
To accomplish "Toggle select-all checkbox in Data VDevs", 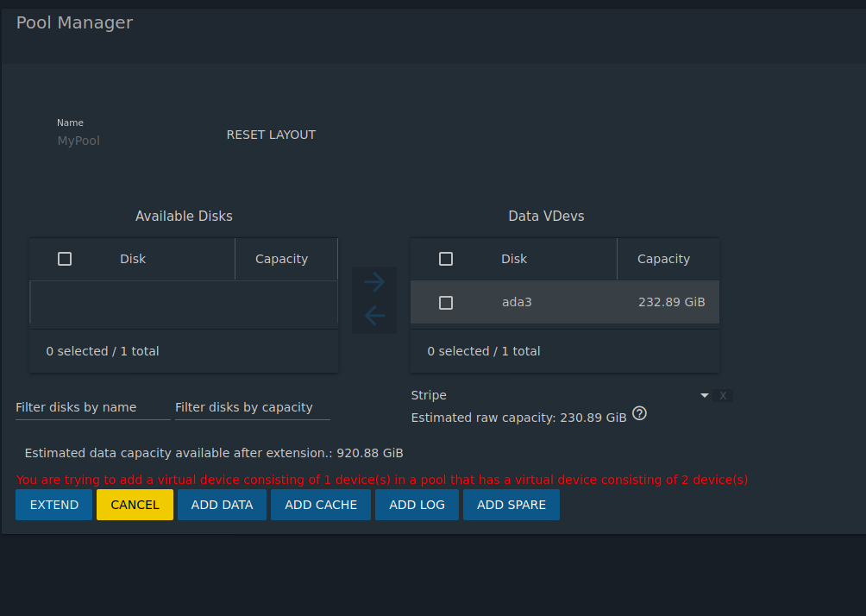I will [446, 259].
